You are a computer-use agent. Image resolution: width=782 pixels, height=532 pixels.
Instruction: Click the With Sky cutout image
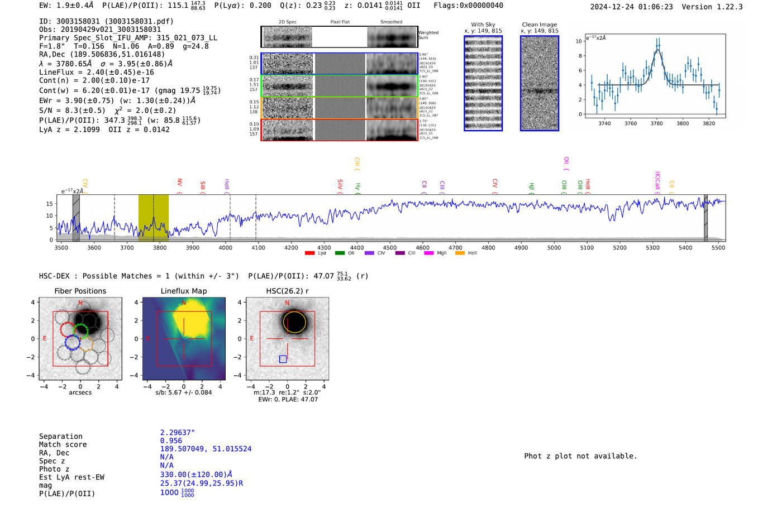tap(483, 83)
